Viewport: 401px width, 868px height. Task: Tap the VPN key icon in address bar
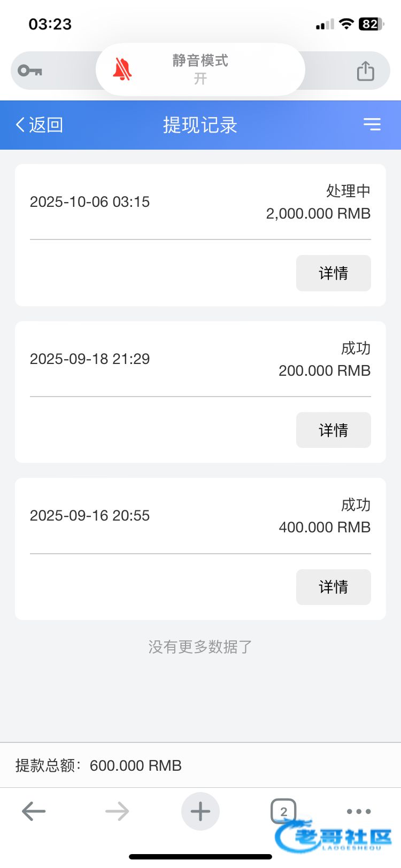pos(30,71)
